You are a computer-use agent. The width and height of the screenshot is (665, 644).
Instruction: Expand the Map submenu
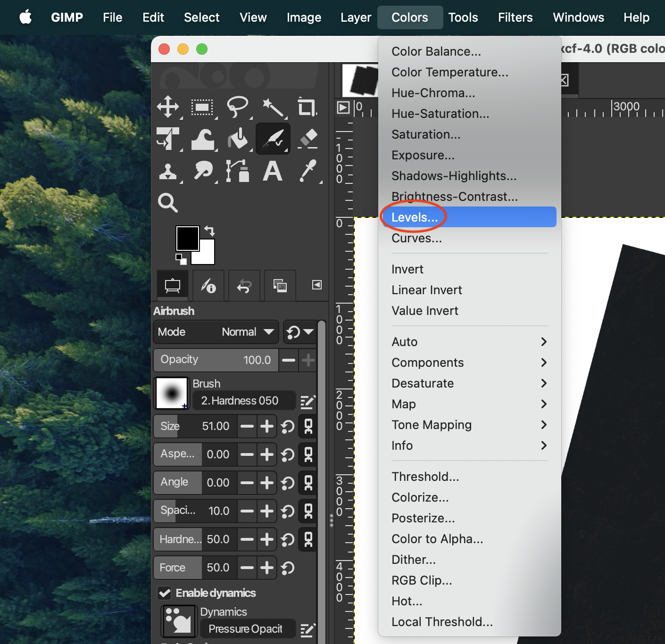470,404
